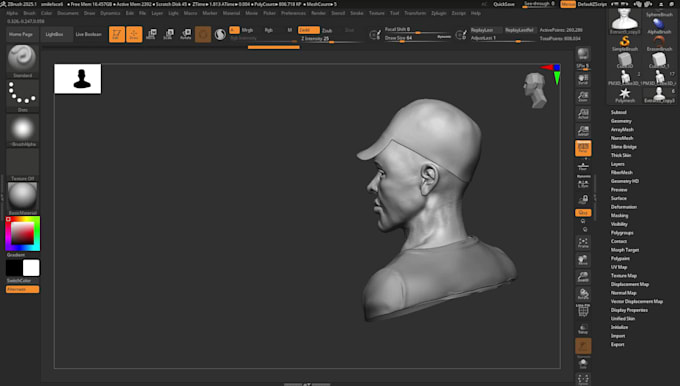
Task: Select the SimpleBrush tool
Action: pyautogui.click(x=624, y=43)
